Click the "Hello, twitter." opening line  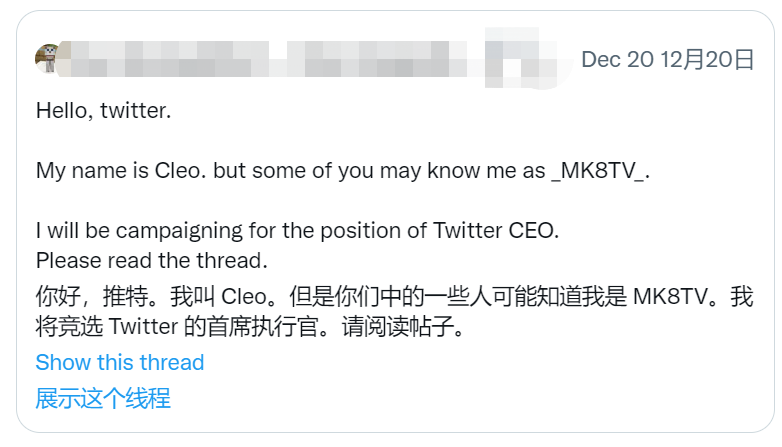(104, 111)
